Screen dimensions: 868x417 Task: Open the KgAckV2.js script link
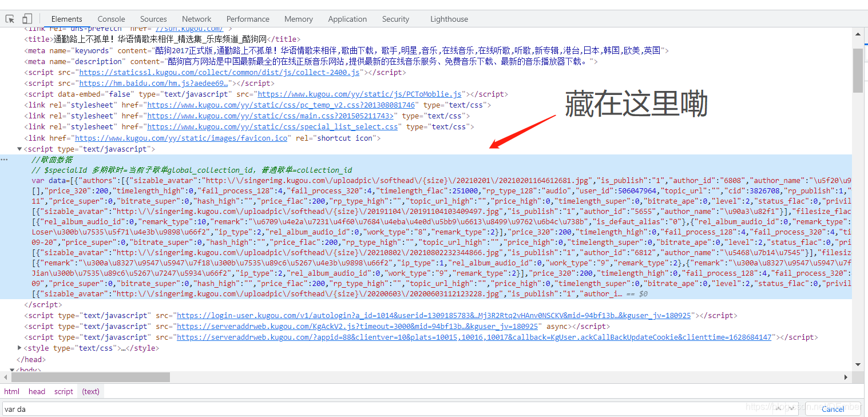coord(358,327)
